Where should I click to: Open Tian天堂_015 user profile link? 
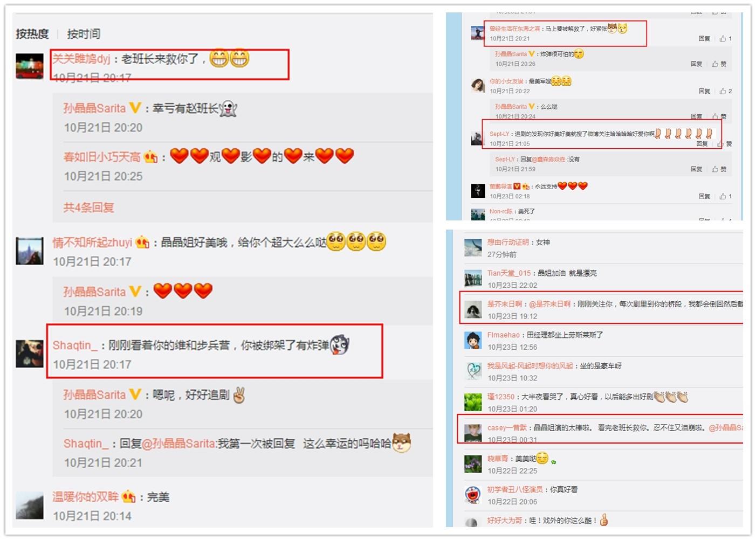pyautogui.click(x=509, y=273)
